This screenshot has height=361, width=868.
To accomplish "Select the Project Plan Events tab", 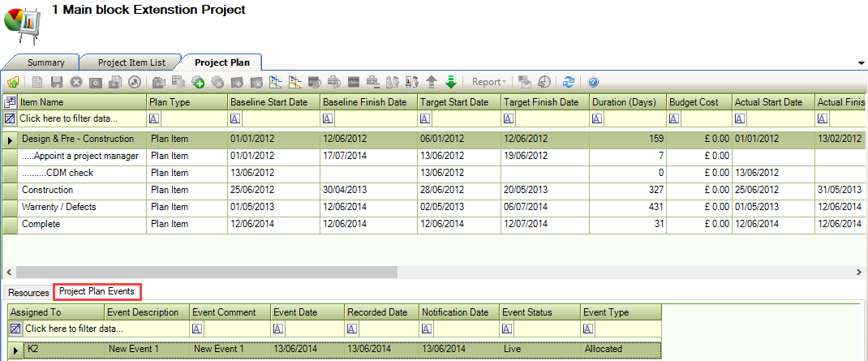I will click(97, 291).
